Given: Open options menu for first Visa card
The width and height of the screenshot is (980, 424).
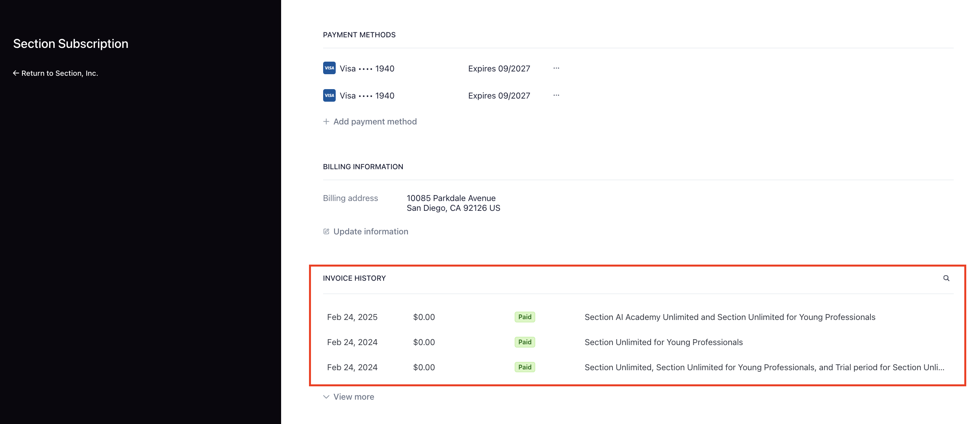Looking at the screenshot, I should coord(556,68).
